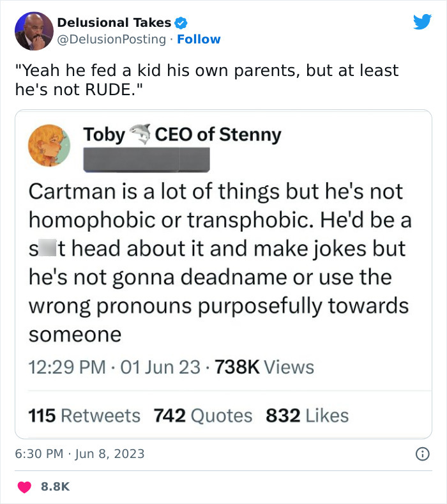Click the shark emoji in Toby's name

click(x=140, y=134)
